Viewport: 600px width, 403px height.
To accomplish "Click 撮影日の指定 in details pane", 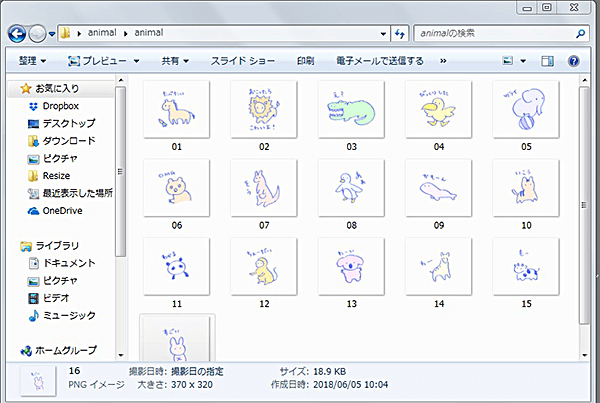I will (x=197, y=372).
